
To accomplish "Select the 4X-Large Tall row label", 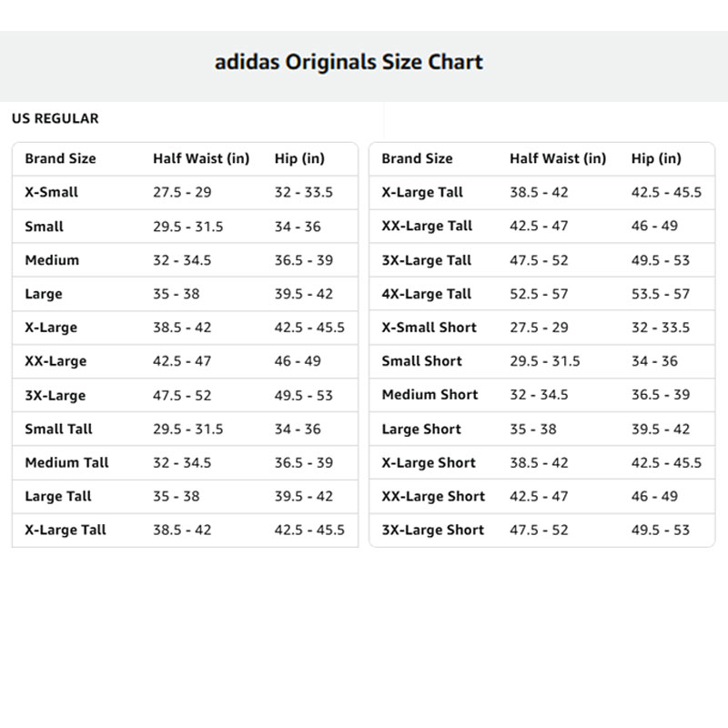I will pos(426,294).
